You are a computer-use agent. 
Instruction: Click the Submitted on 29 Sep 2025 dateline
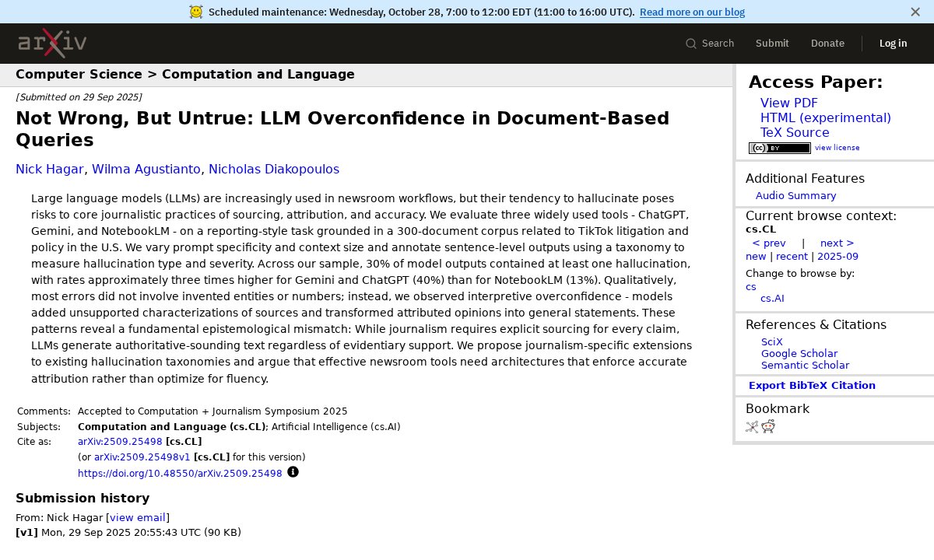(79, 97)
